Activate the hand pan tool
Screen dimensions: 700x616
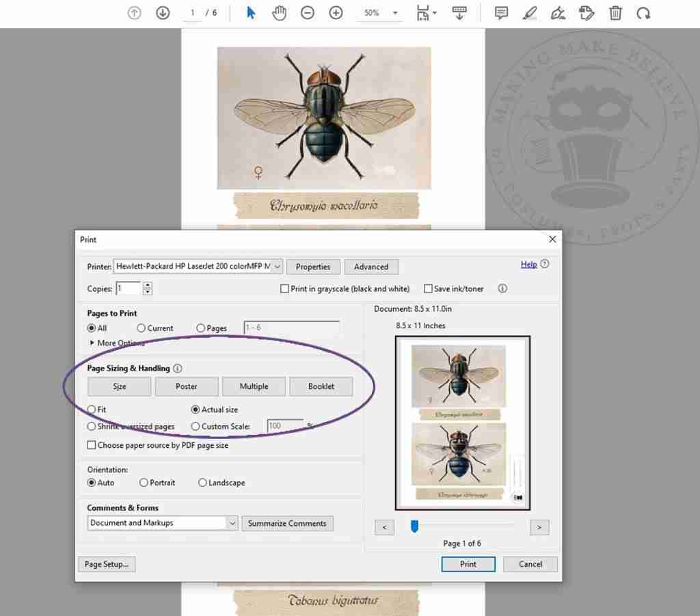click(x=279, y=13)
